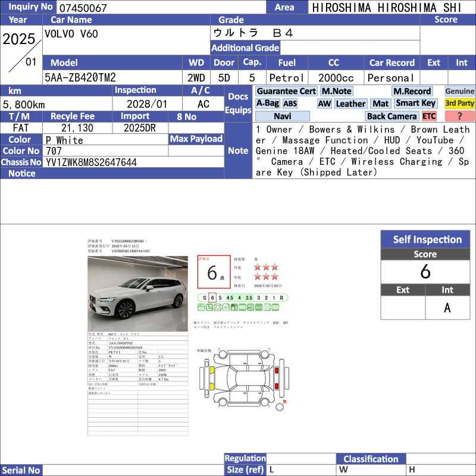Click the green leather seat equipment icon
The height and width of the screenshot is (476, 476).
click(209, 307)
